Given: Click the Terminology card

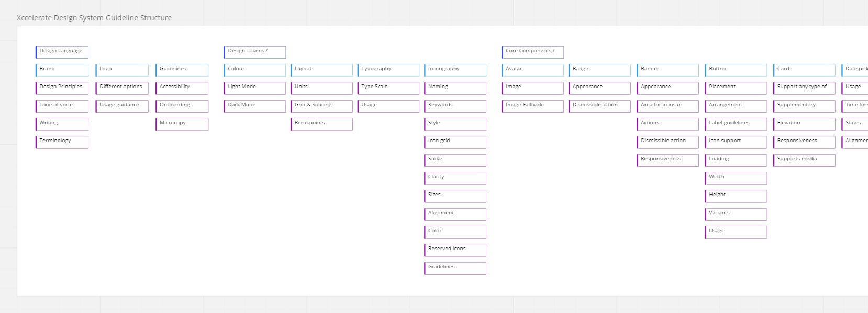Looking at the screenshot, I should tap(62, 142).
